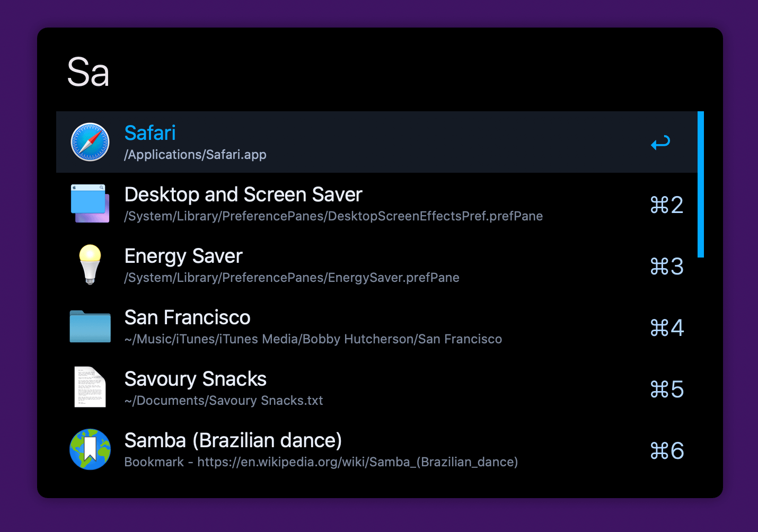Click the Savoury Snacks text document icon
Screen dimensions: 758x532
point(90,387)
